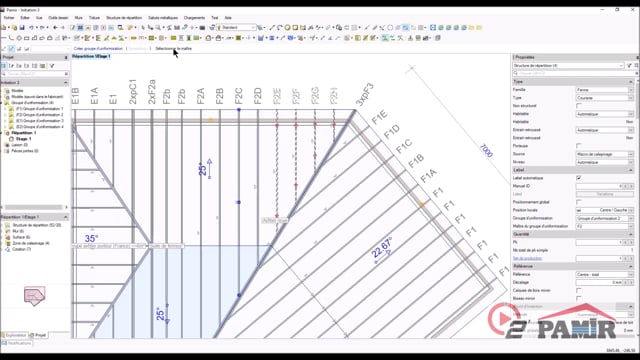Enable Calques de bois miroir checkbox
This screenshot has width=640, height=360.
point(578,290)
